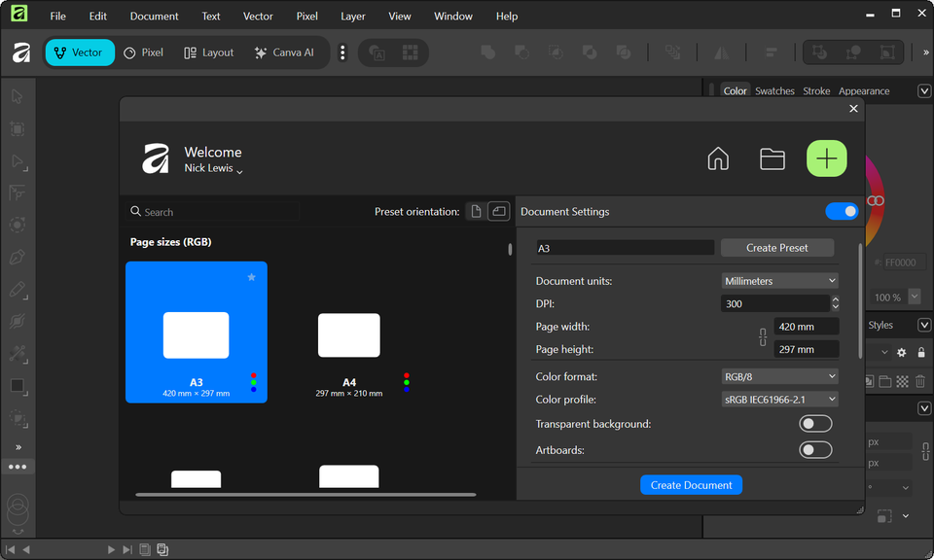
Task: Switch to Layout persona
Action: point(209,52)
